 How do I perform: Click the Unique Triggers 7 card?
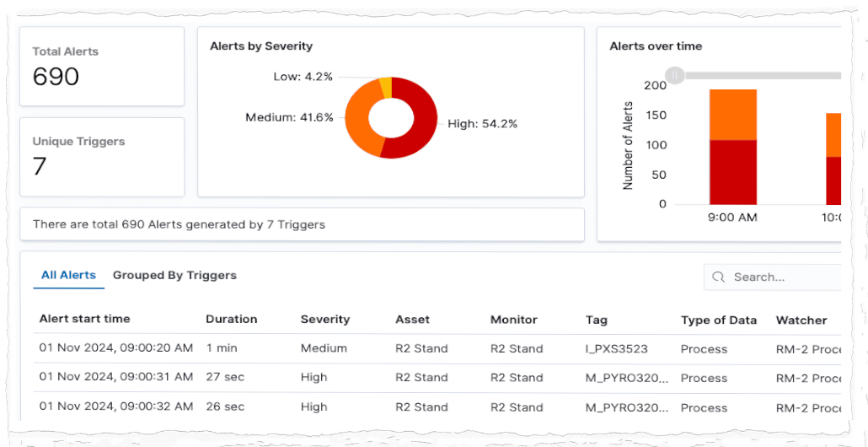(102, 157)
